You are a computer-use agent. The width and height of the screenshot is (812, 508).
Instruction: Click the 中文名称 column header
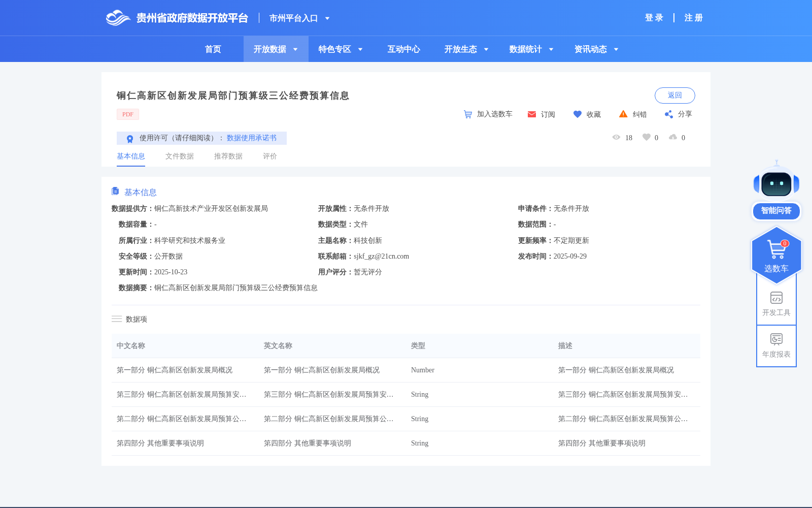131,346
